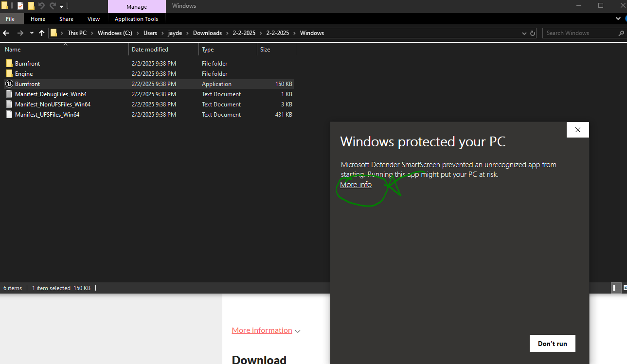Sort files by Name column header
This screenshot has width=627, height=364.
(x=65, y=50)
